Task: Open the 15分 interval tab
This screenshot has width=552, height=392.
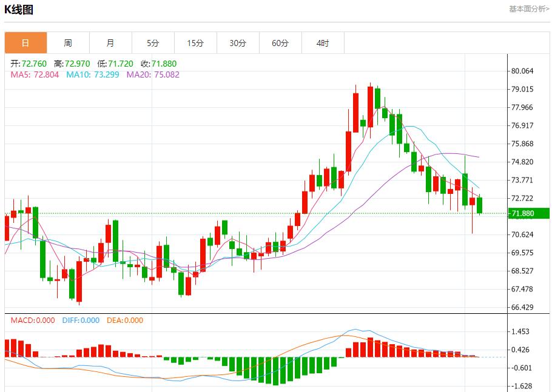Action: (195, 43)
